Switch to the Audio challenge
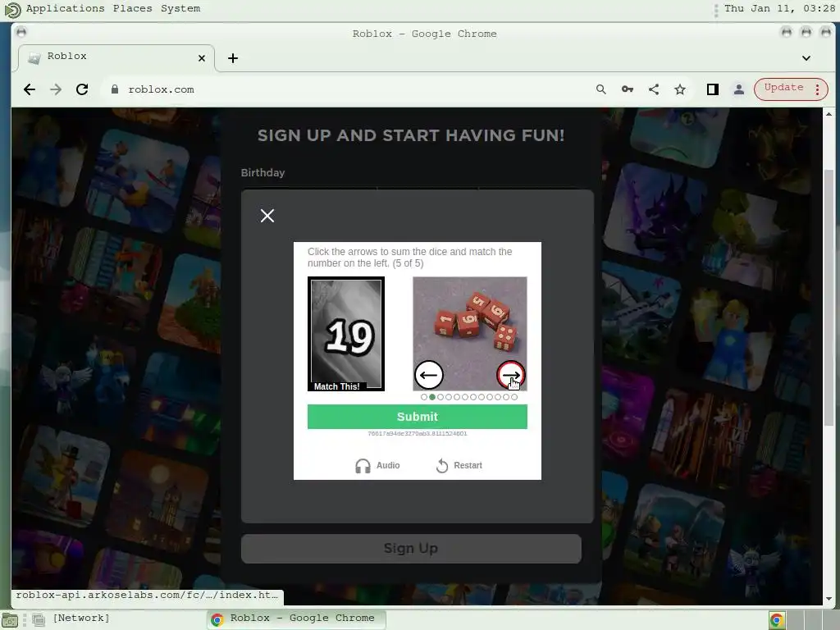 (377, 466)
